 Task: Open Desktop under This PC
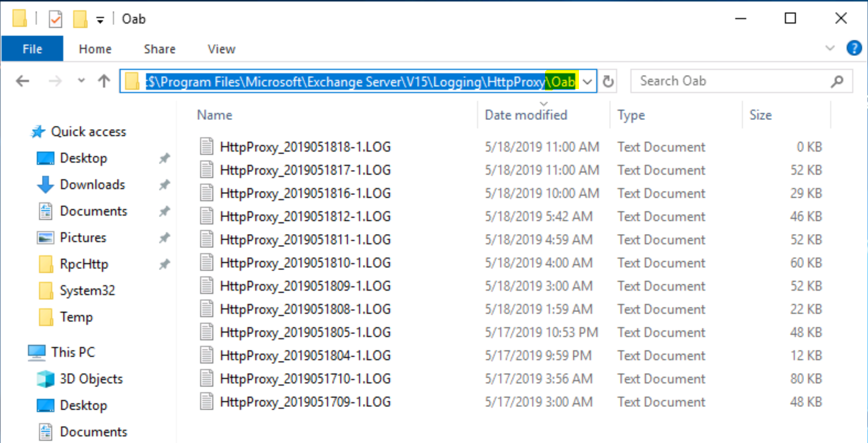83,405
